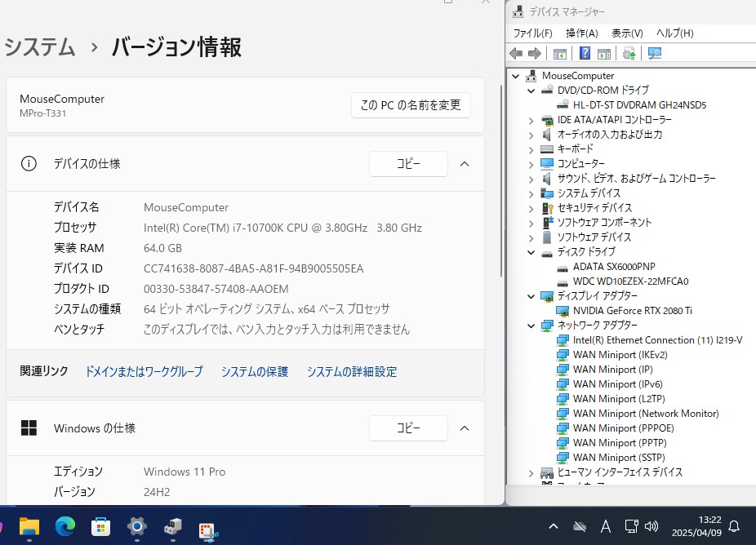Click the cloud sync icon in system tray
The image size is (756, 545).
[580, 527]
